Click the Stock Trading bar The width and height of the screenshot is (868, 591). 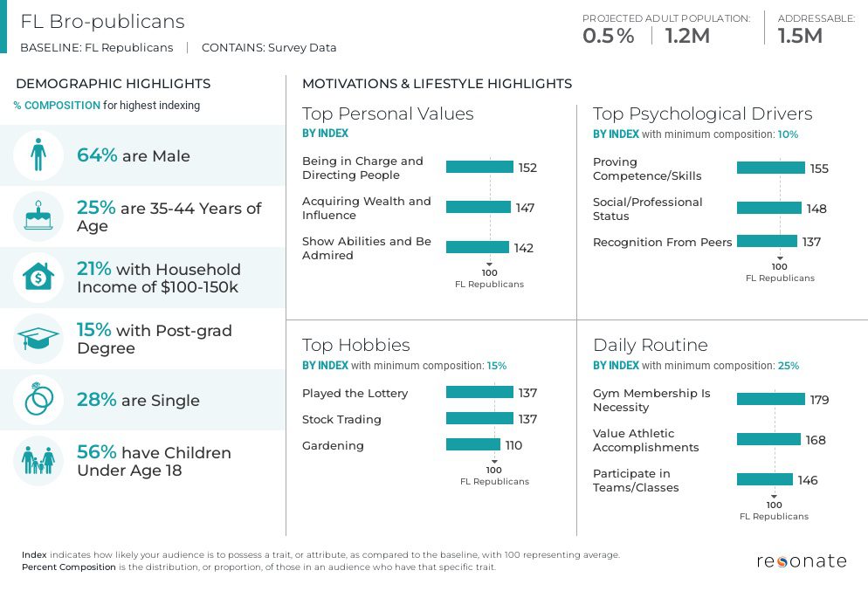click(479, 418)
